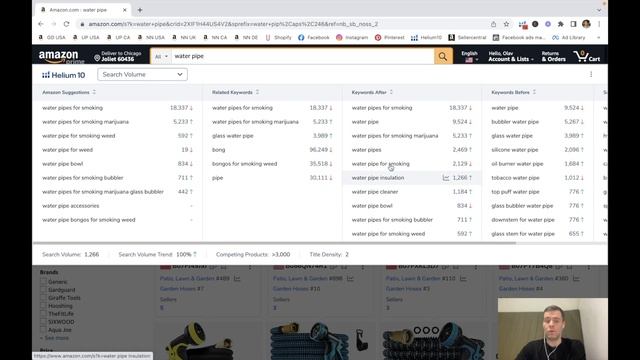Click related keyword glass water pipe
This screenshot has width=640, height=360.
click(233, 136)
